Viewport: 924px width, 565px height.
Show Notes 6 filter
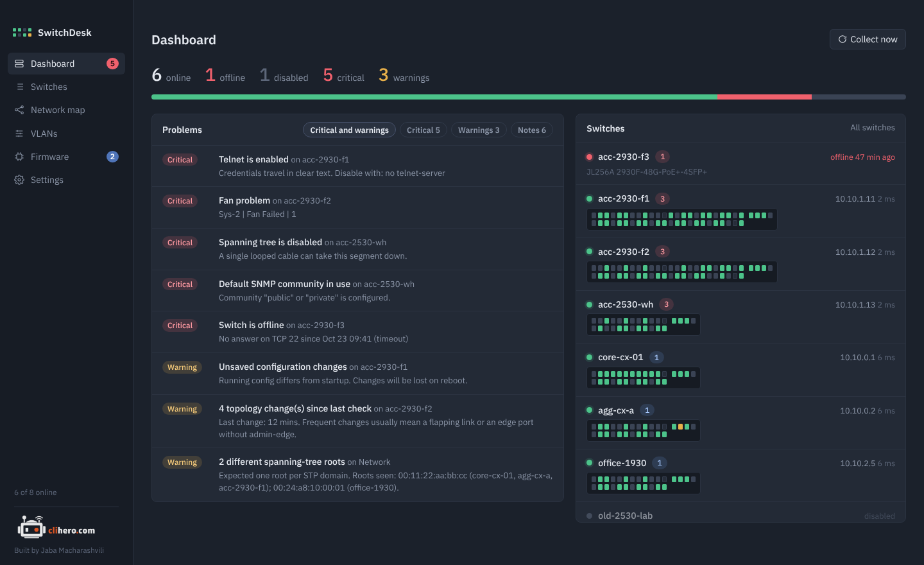[532, 130]
